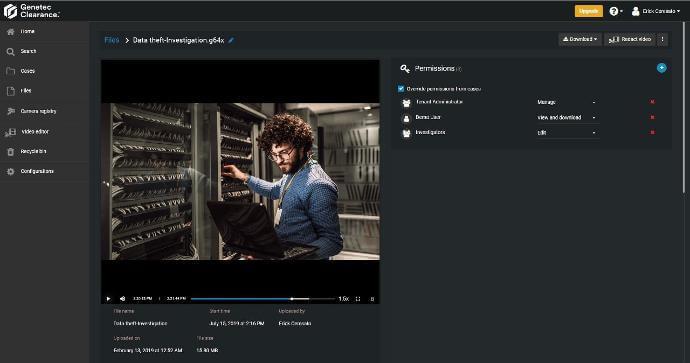
Task: Open the Files section in sidebar
Action: pyautogui.click(x=44, y=91)
